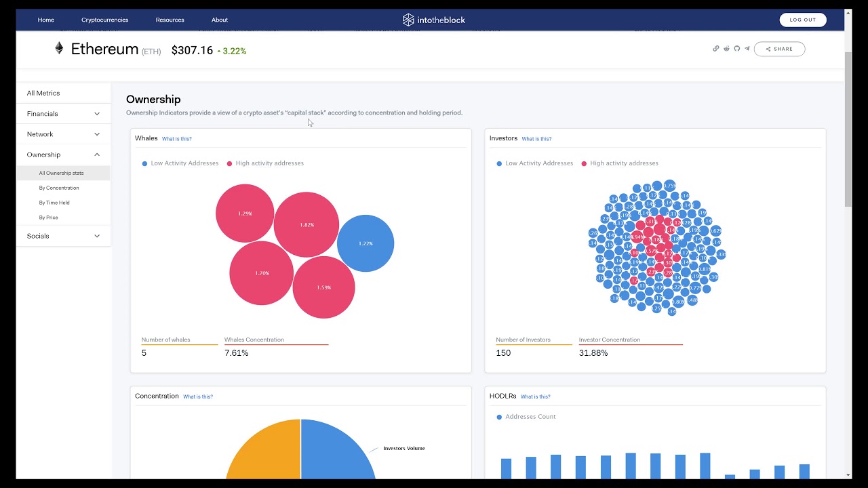Image resolution: width=868 pixels, height=488 pixels.
Task: Collapse the Ownership section
Action: click(x=63, y=155)
